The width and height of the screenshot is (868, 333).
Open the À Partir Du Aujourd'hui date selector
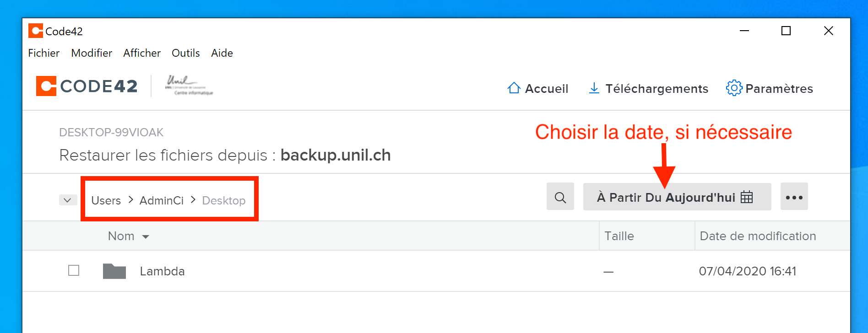tap(666, 197)
